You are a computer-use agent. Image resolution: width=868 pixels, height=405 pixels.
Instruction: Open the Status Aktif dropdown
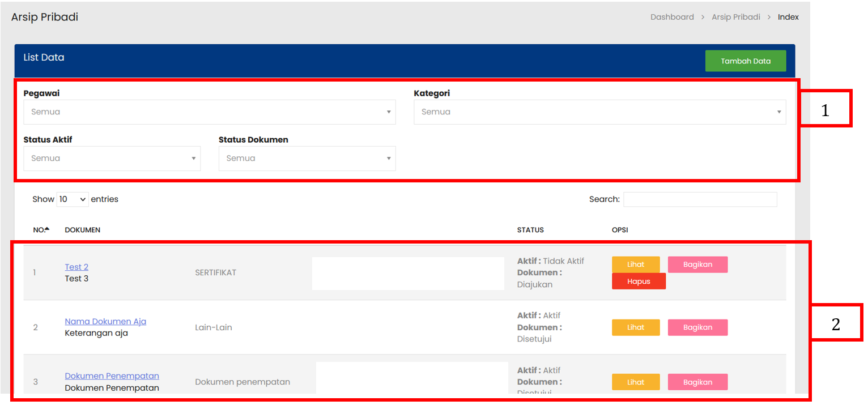112,159
